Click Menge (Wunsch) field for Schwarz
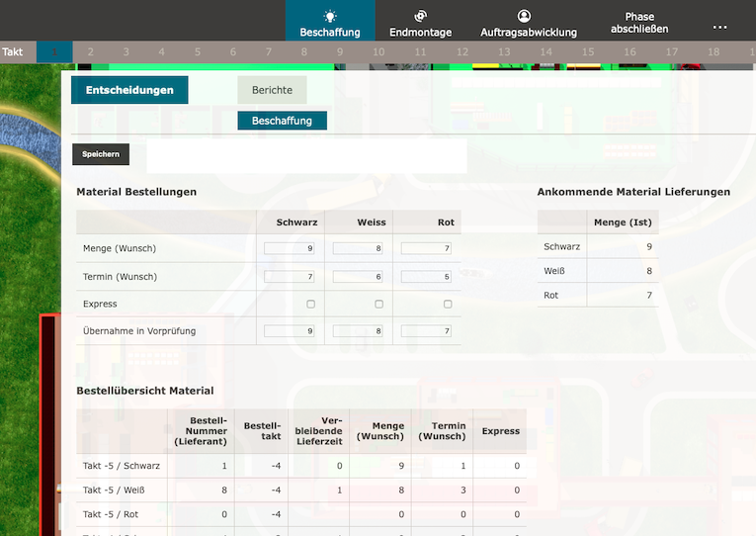The image size is (756, 536). 290,248
